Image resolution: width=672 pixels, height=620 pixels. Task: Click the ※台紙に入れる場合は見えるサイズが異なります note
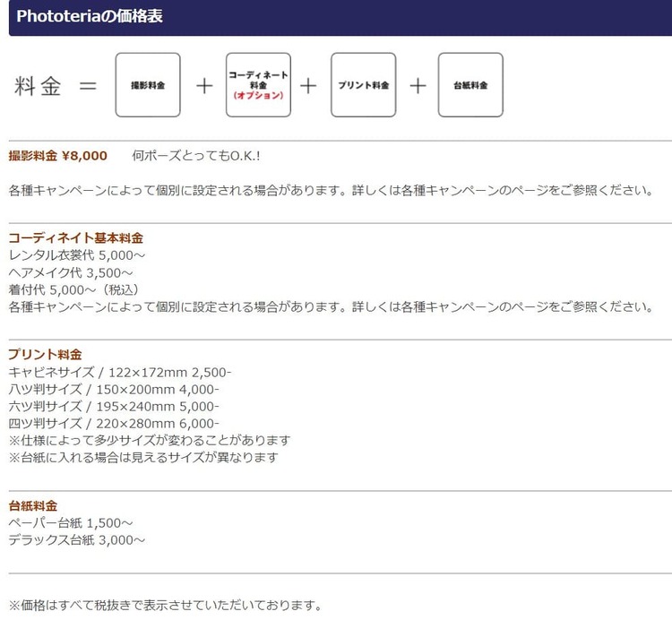pyautogui.click(x=143, y=458)
